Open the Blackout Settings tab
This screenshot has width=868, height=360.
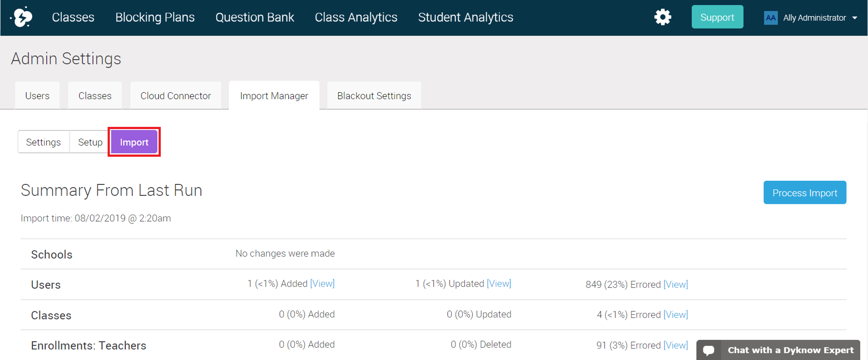tap(374, 96)
